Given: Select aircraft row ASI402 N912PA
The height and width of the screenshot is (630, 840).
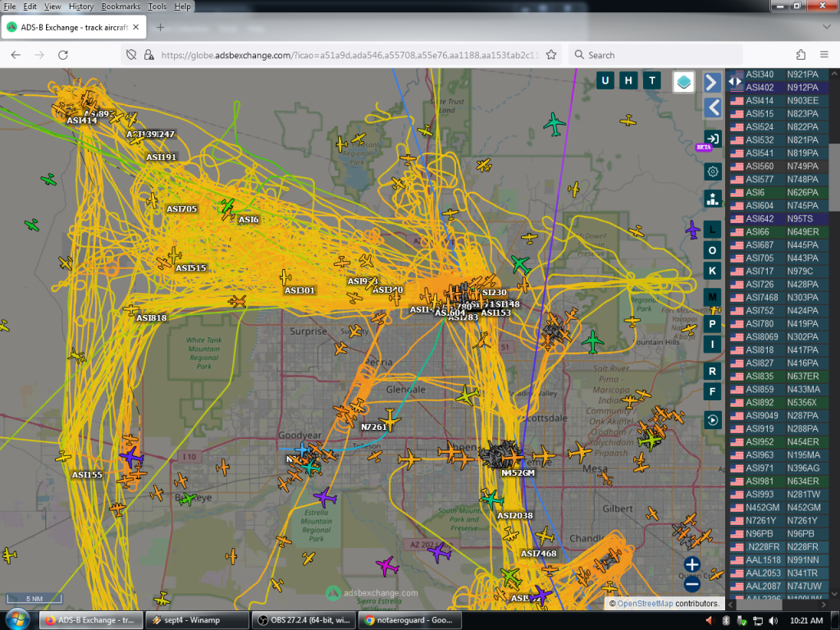Looking at the screenshot, I should coord(778,87).
